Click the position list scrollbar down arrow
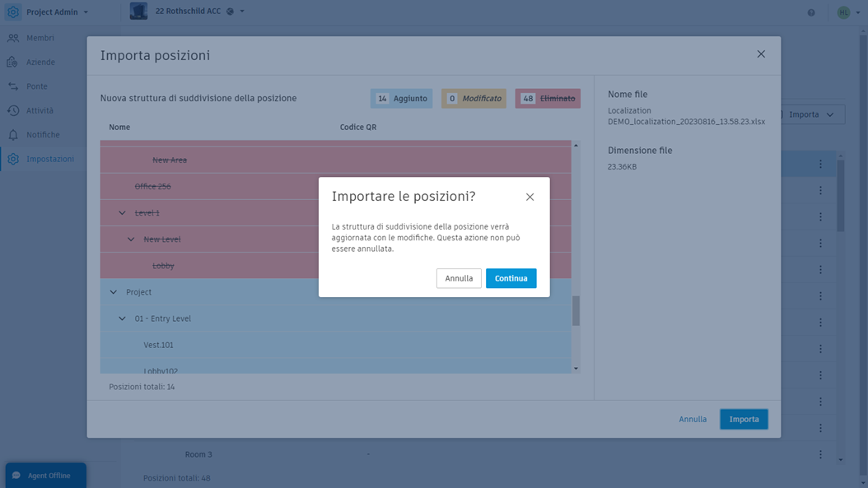 pyautogui.click(x=576, y=369)
